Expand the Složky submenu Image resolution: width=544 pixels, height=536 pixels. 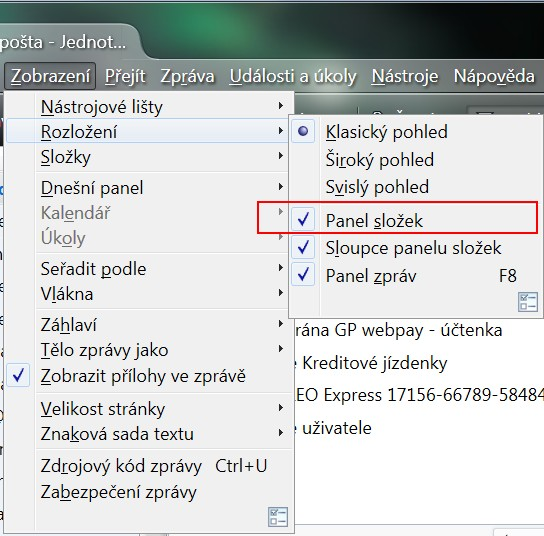pos(149,157)
